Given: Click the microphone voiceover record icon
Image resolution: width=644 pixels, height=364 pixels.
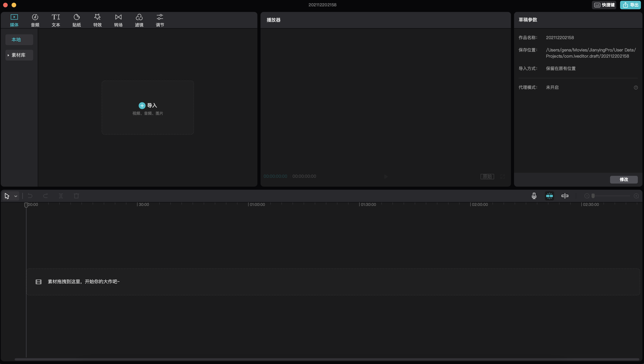Looking at the screenshot, I should (x=534, y=196).
